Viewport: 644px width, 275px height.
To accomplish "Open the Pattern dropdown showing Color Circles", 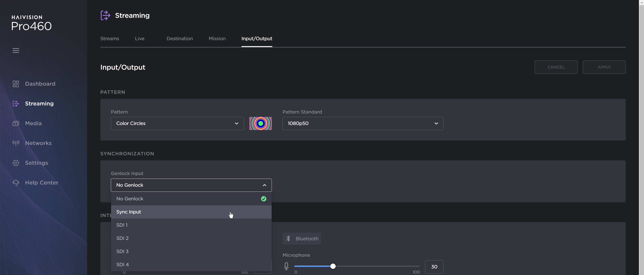I will [x=177, y=123].
